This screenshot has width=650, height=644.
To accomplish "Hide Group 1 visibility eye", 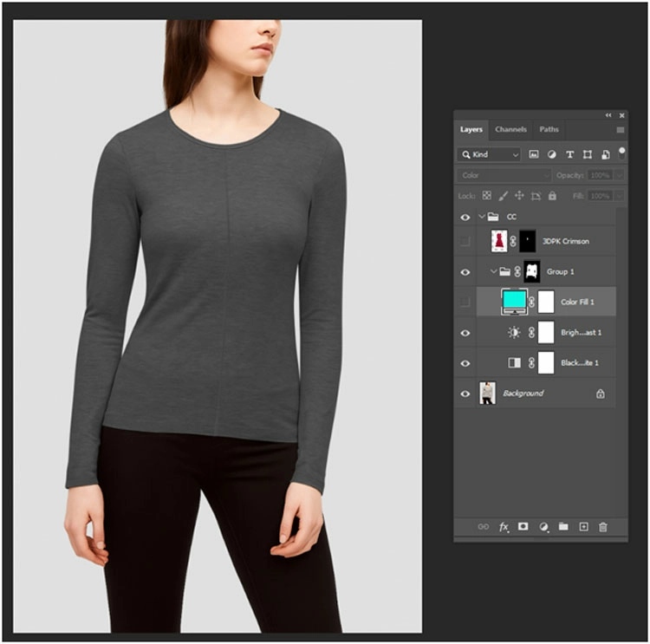I will coord(465,272).
